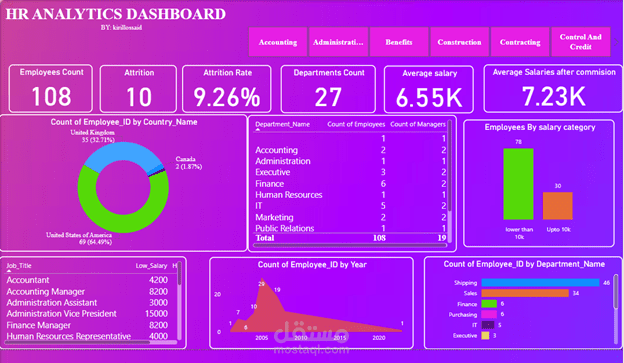Click the Canada 2 (1.87%) label

(x=189, y=163)
